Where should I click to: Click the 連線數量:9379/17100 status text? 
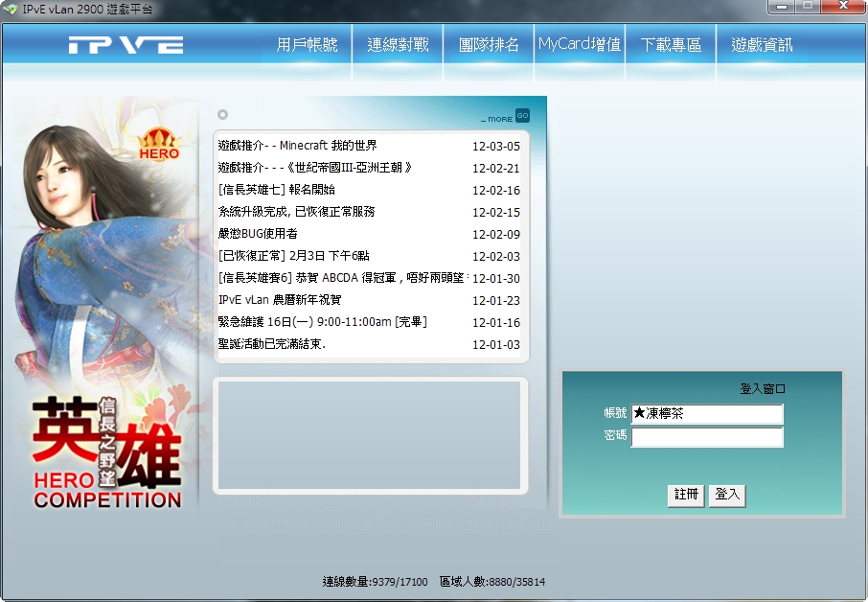[375, 582]
